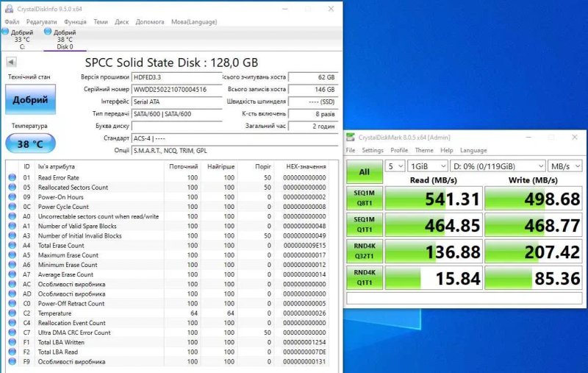588x373 pixels.
Task: Open the test size dropdown showing 1GiB
Action: [x=428, y=166]
